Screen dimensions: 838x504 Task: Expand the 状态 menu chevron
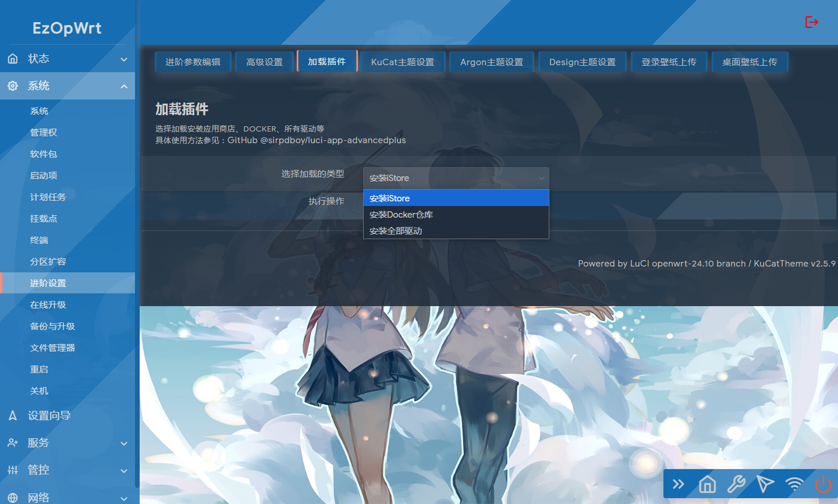click(124, 59)
